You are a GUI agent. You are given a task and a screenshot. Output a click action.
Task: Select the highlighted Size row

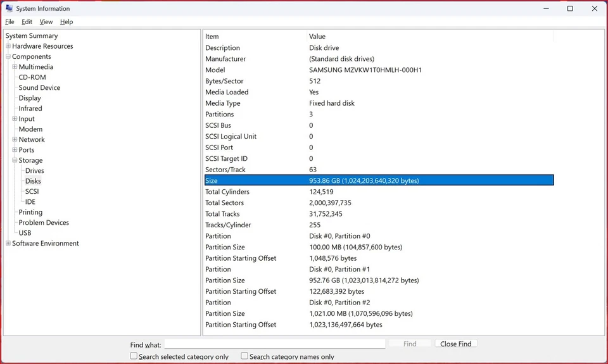coord(379,180)
